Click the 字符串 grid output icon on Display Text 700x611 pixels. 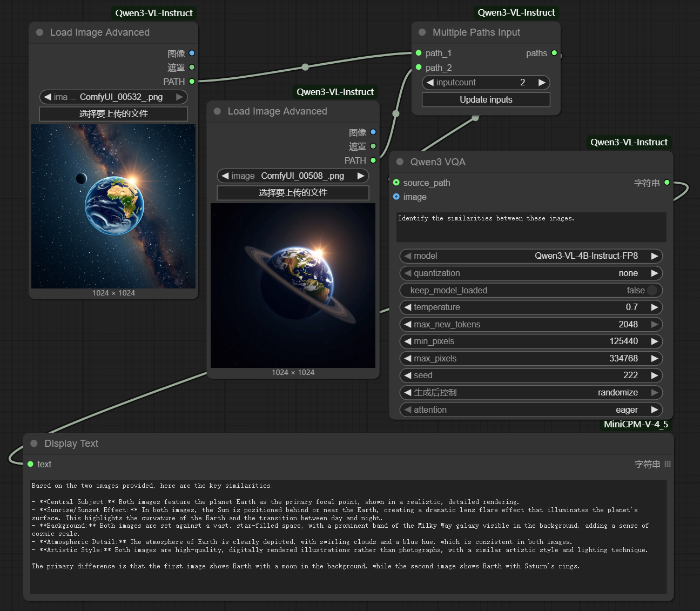click(668, 464)
